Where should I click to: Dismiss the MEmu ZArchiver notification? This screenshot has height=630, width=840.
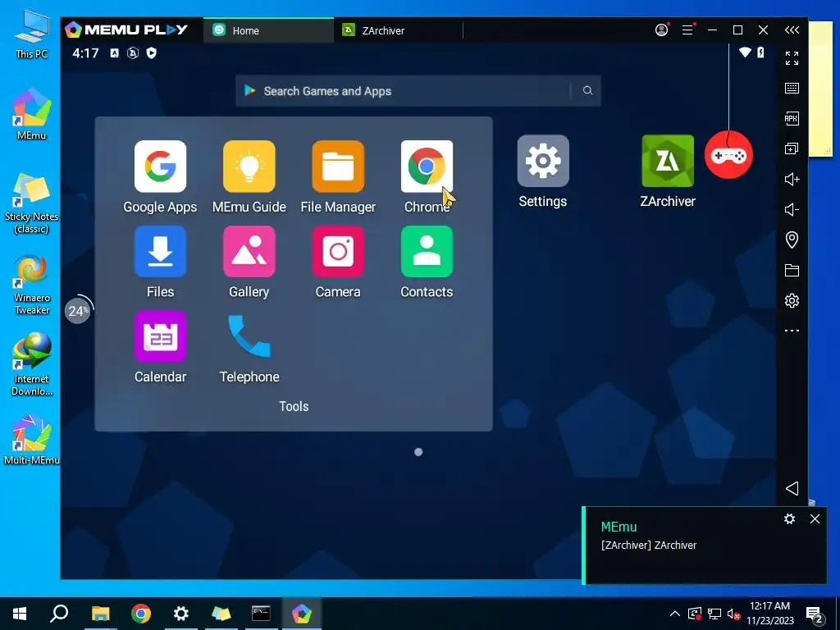[x=815, y=518]
